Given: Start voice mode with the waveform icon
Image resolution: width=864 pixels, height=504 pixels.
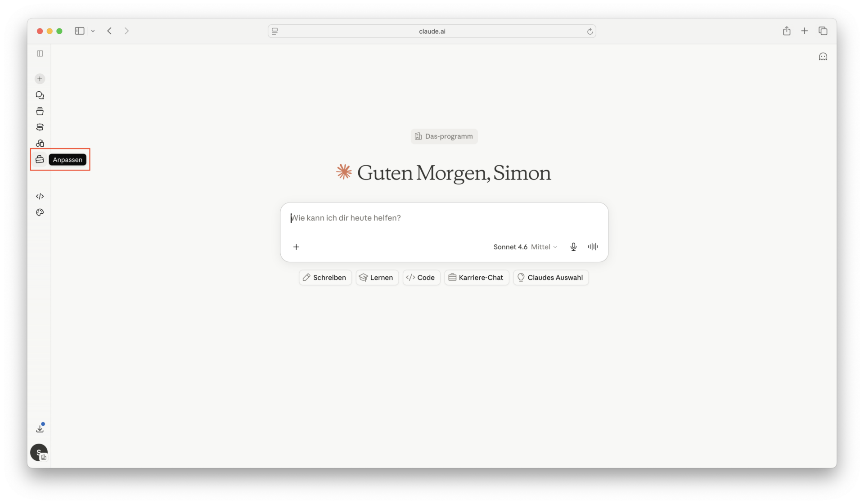Looking at the screenshot, I should 593,247.
